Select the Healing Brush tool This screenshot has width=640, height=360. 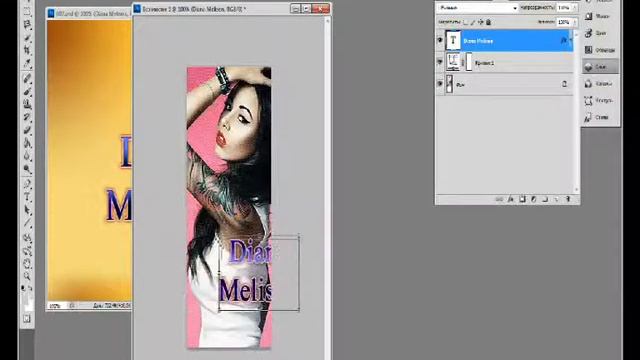click(x=27, y=78)
